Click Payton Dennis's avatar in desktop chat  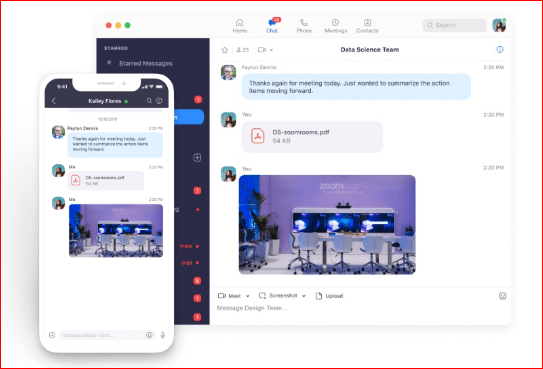pos(229,72)
